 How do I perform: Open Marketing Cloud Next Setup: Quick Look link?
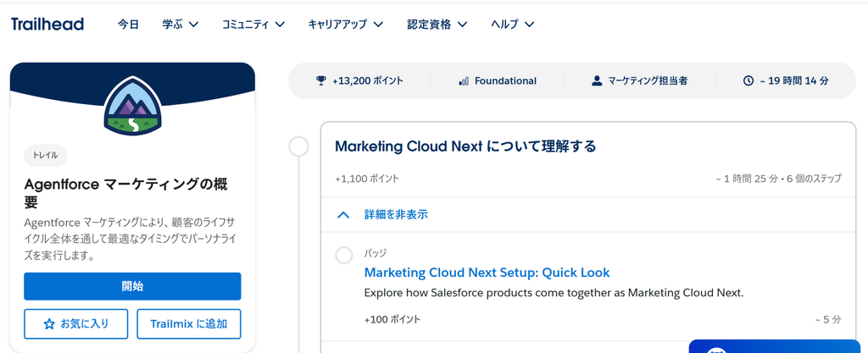(x=487, y=273)
